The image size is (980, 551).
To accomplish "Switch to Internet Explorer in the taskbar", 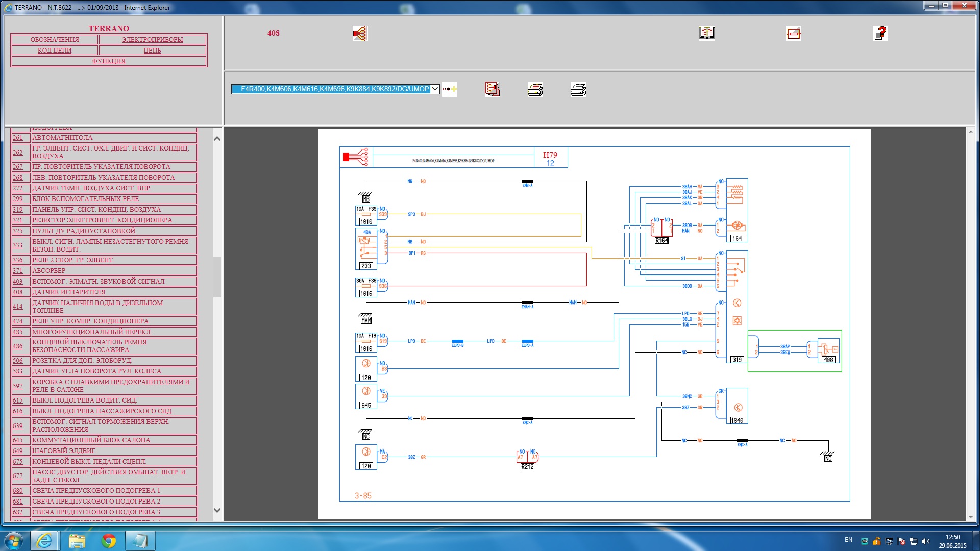I will 44,541.
